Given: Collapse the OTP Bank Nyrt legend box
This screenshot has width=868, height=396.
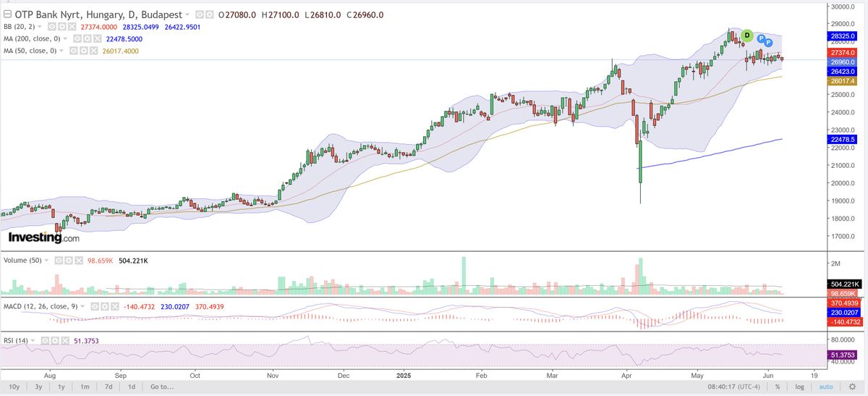Looking at the screenshot, I should tap(7, 14).
